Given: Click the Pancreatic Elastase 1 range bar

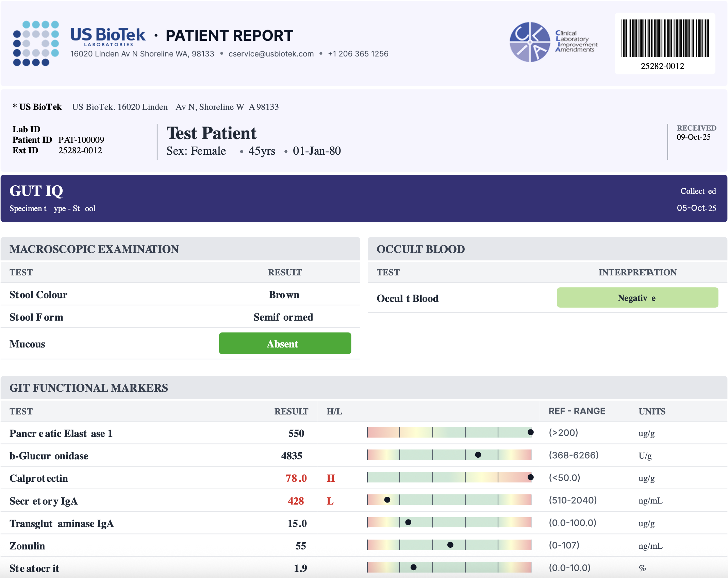Looking at the screenshot, I should [x=449, y=432].
